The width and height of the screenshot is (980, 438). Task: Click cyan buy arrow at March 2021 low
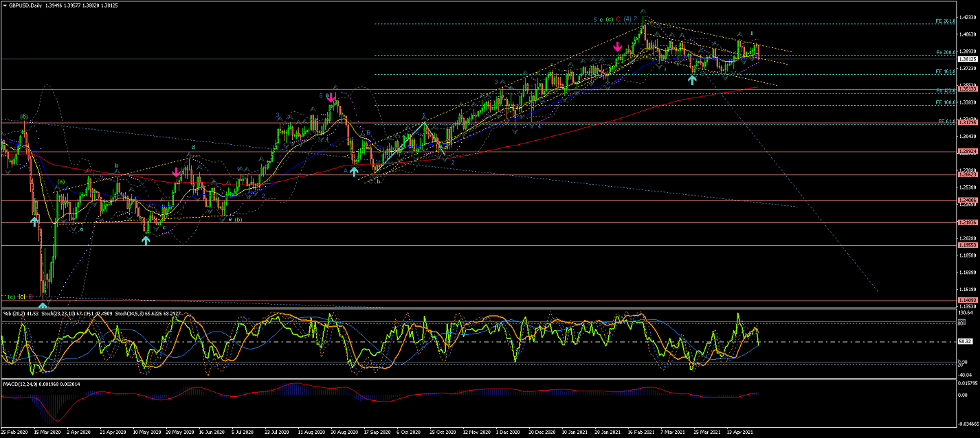pos(692,79)
